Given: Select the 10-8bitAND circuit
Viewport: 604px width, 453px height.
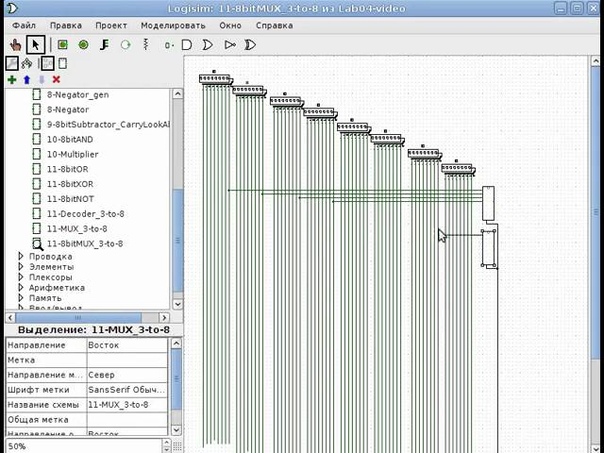Looking at the screenshot, I should point(70,139).
